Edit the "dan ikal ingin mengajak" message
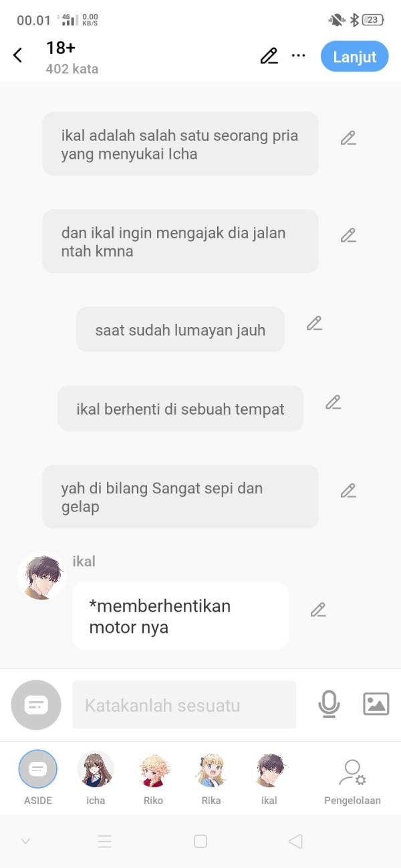This screenshot has height=868, width=401. pyautogui.click(x=348, y=236)
